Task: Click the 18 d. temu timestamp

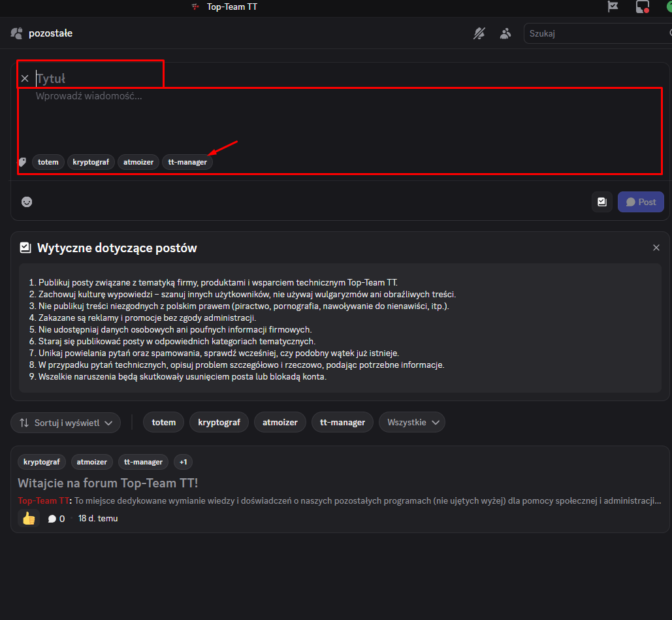Action: click(x=98, y=518)
